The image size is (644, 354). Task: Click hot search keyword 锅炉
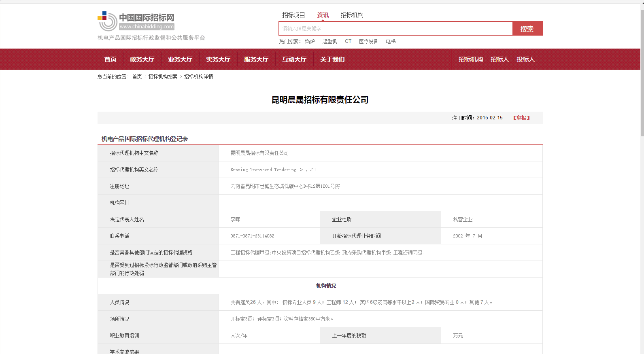[x=310, y=41]
